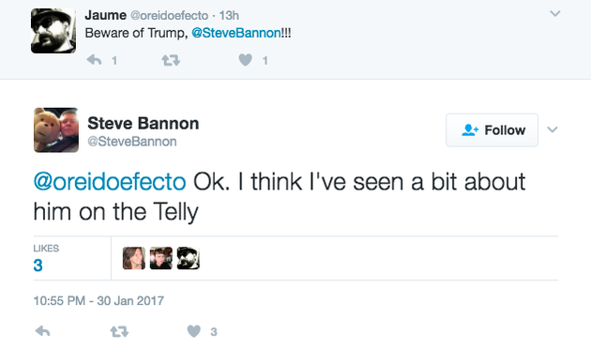The width and height of the screenshot is (591, 364).
Task: Open Jaume's profile picture
Action: pos(53,31)
